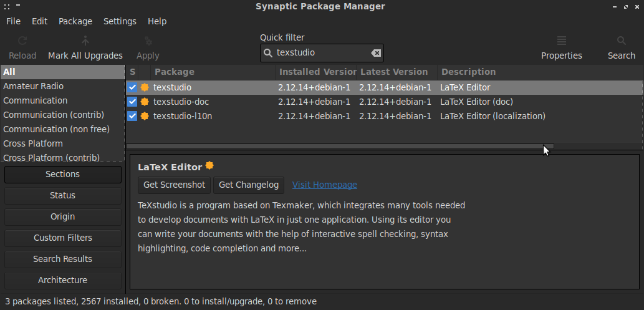Image resolution: width=644 pixels, height=310 pixels.
Task: Switch sidebar to Origin view
Action: point(63,216)
